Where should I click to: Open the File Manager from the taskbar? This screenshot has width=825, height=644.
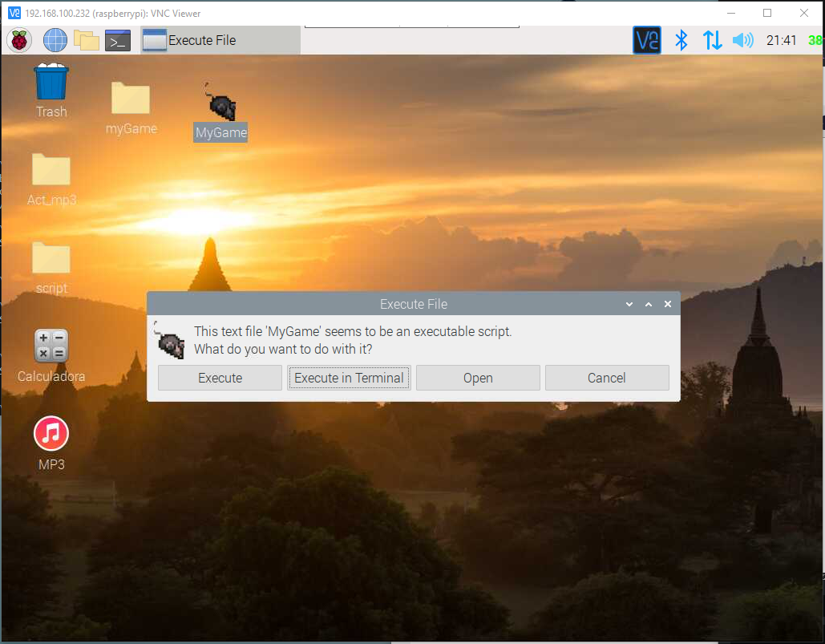[87, 40]
